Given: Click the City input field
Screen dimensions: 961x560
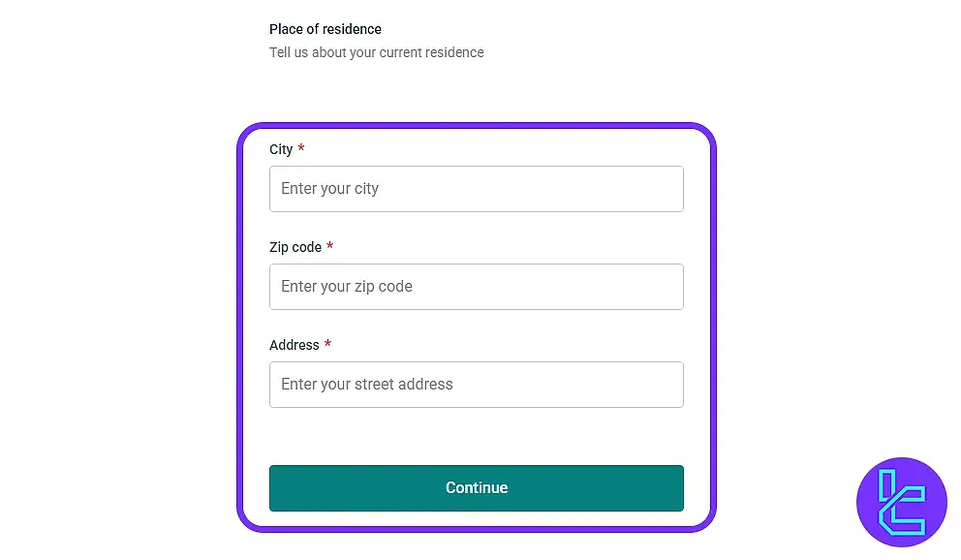Looking at the screenshot, I should tap(476, 189).
